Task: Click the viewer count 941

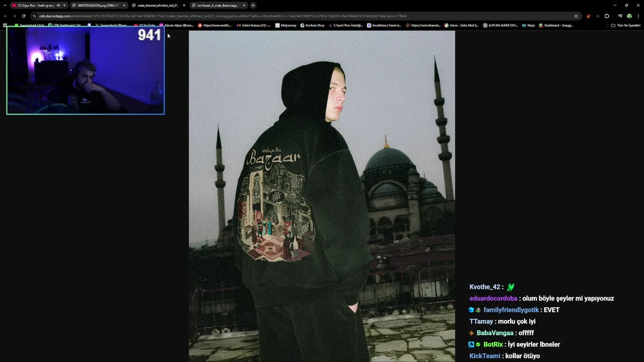Action: [149, 35]
